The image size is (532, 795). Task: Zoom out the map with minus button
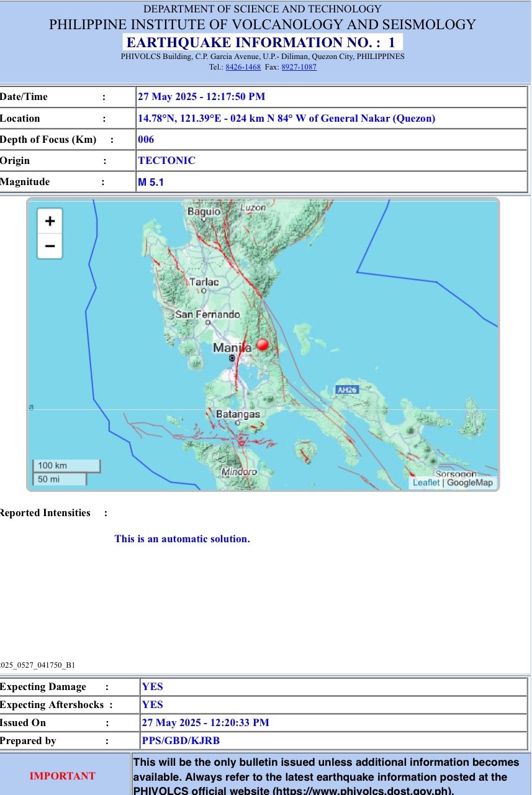[x=50, y=246]
